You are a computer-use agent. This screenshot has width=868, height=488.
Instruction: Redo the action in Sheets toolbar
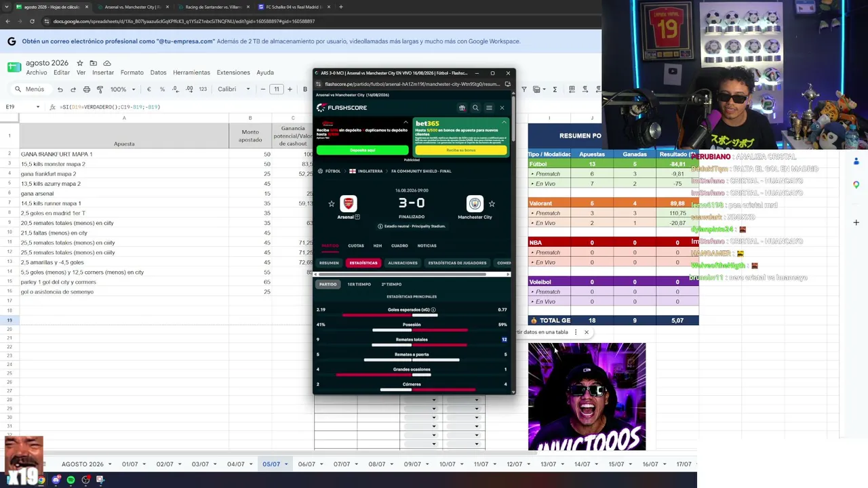73,89
